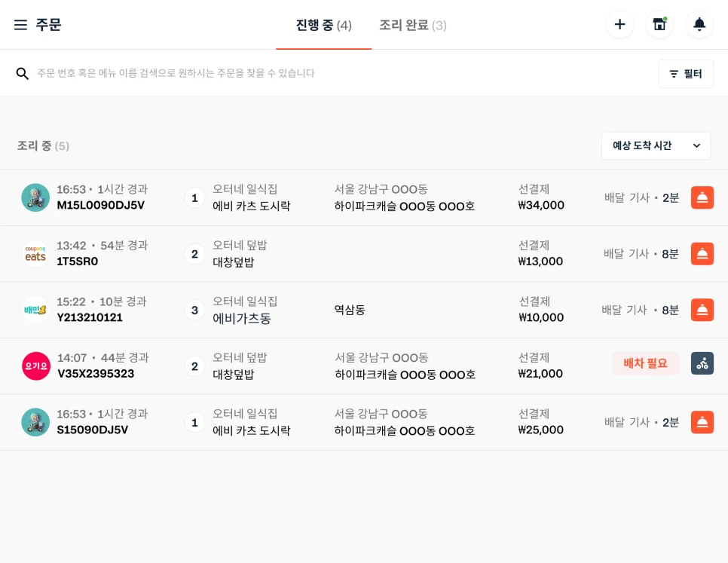
Task: Switch to the 진행 중 tab
Action: (x=323, y=25)
